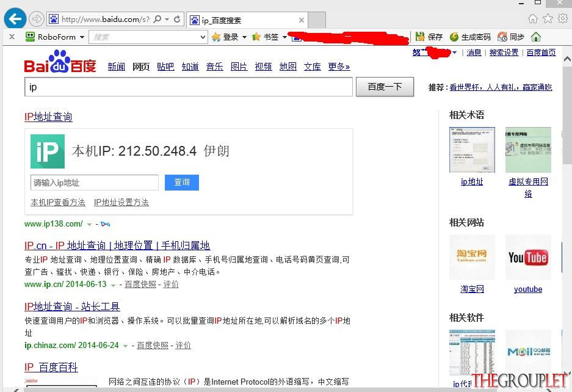The width and height of the screenshot is (572, 392).
Task: Open the IP_百度百科 result
Action: (x=51, y=367)
